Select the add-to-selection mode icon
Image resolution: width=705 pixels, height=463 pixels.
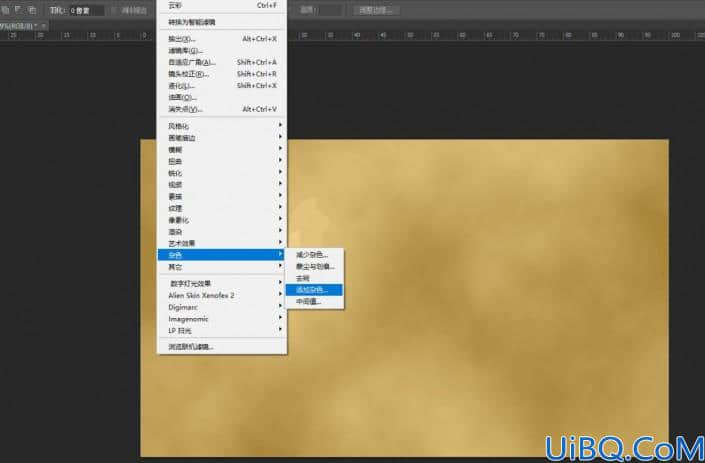5,10
